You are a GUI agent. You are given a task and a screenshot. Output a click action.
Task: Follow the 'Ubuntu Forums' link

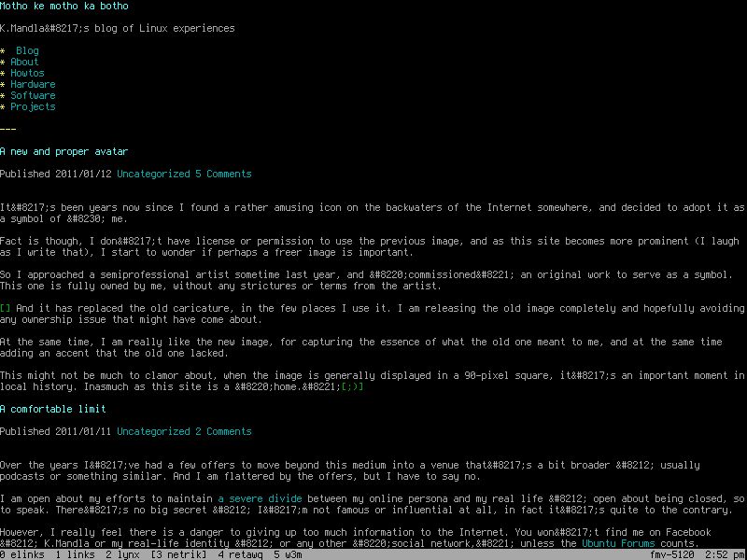coord(618,543)
